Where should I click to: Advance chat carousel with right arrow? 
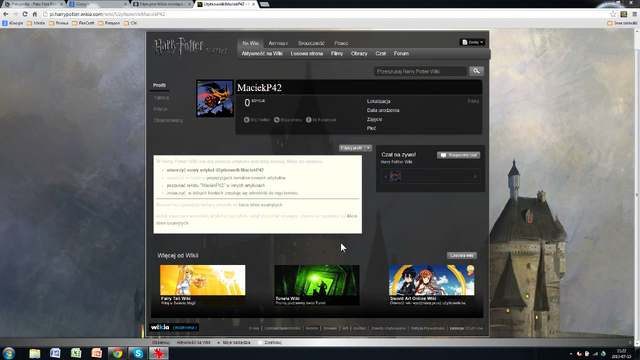(475, 177)
